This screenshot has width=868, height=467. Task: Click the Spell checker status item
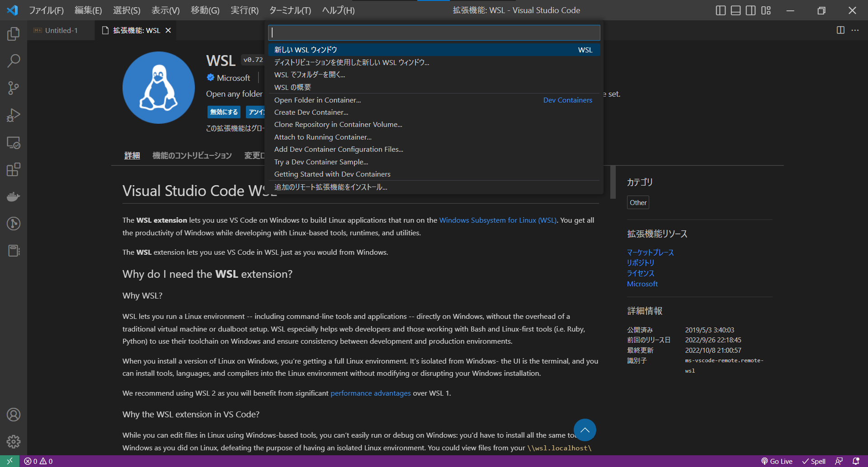click(x=814, y=461)
